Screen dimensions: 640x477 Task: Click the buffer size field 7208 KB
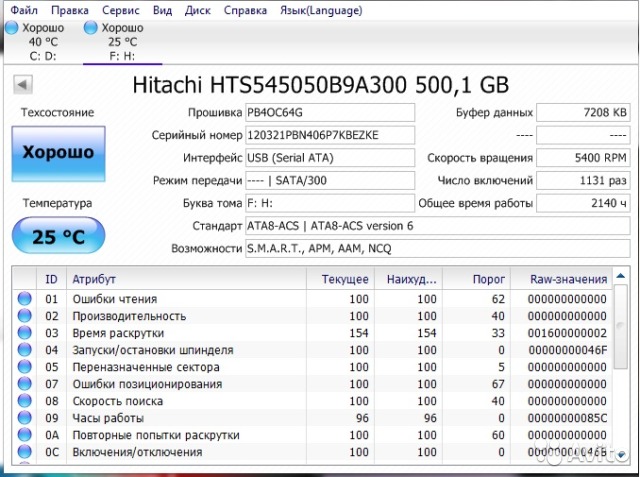(x=583, y=113)
